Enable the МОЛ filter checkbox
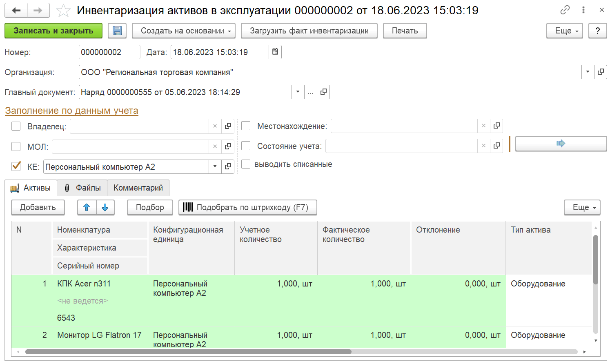The height and width of the screenshot is (364, 610). 16,146
